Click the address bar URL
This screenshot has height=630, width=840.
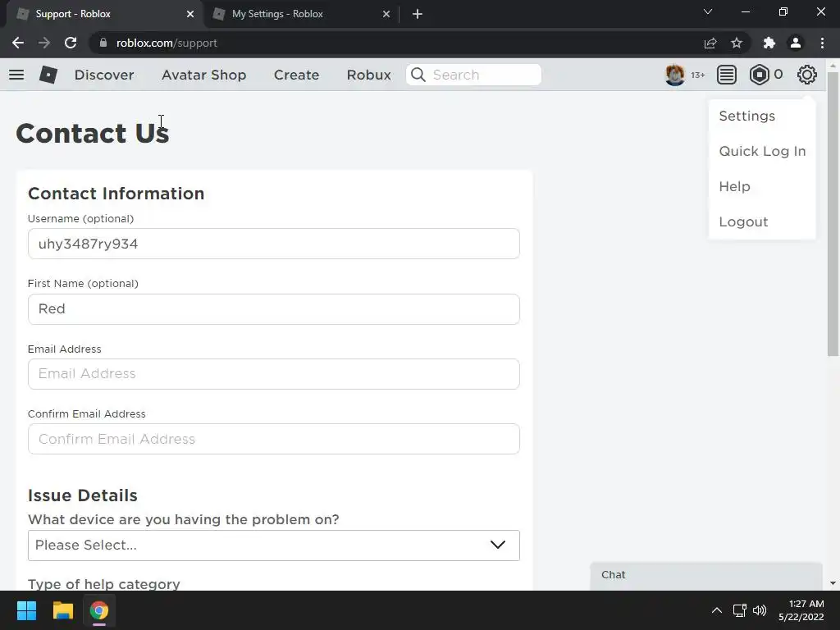click(x=167, y=43)
